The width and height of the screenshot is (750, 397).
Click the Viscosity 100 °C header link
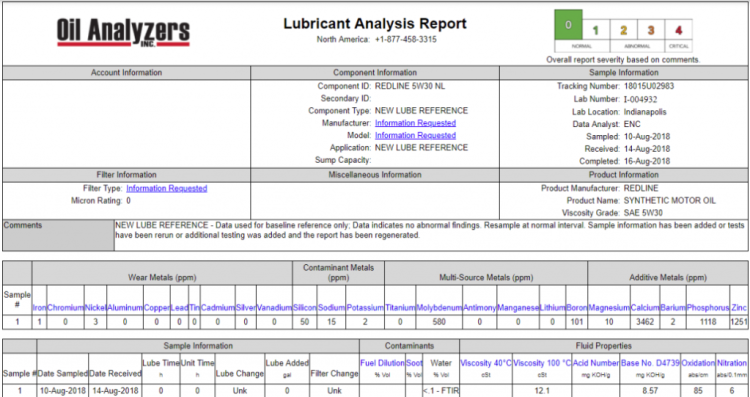click(542, 363)
